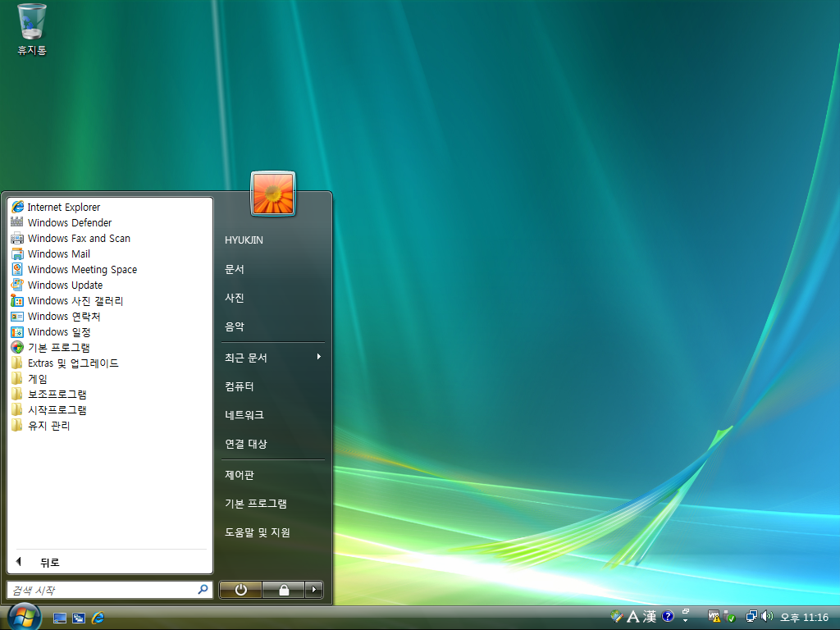Expand the 유지 관리 folder
This screenshot has height=630, width=840.
pos(110,426)
